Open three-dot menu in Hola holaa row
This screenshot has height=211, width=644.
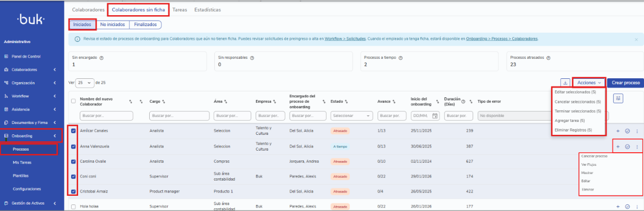637,207
